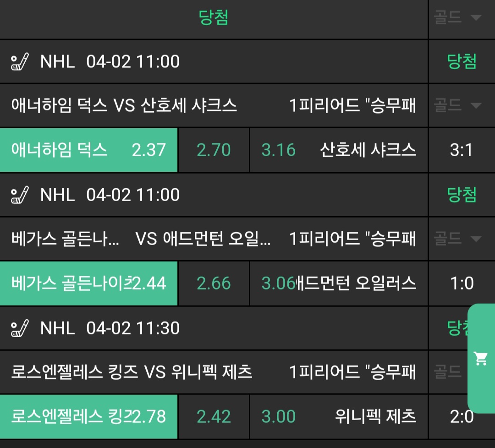Pick 애드먼턴 오일러스 away win at 3.06

[339, 284]
